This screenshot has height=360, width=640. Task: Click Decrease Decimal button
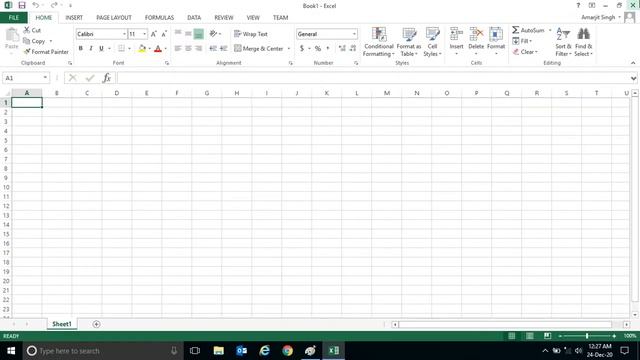[353, 49]
